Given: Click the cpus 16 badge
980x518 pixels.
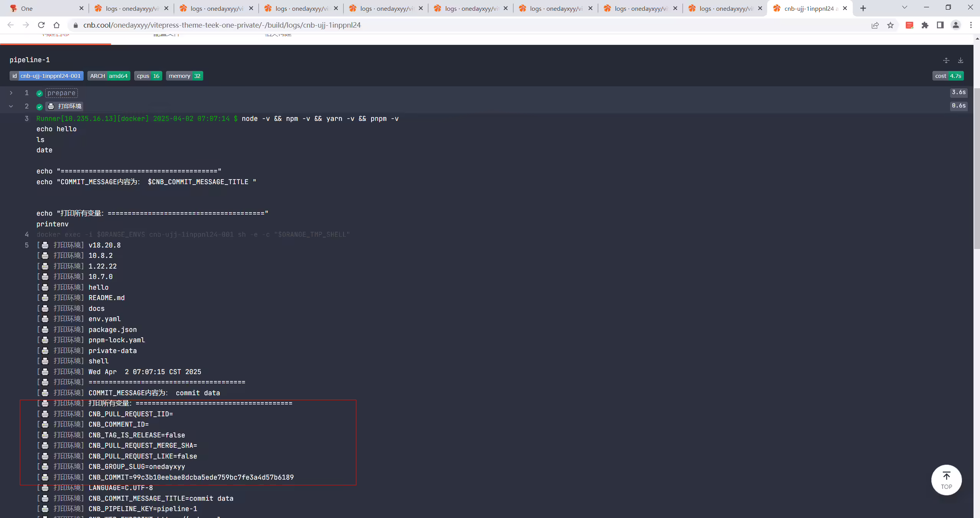Looking at the screenshot, I should coord(148,76).
